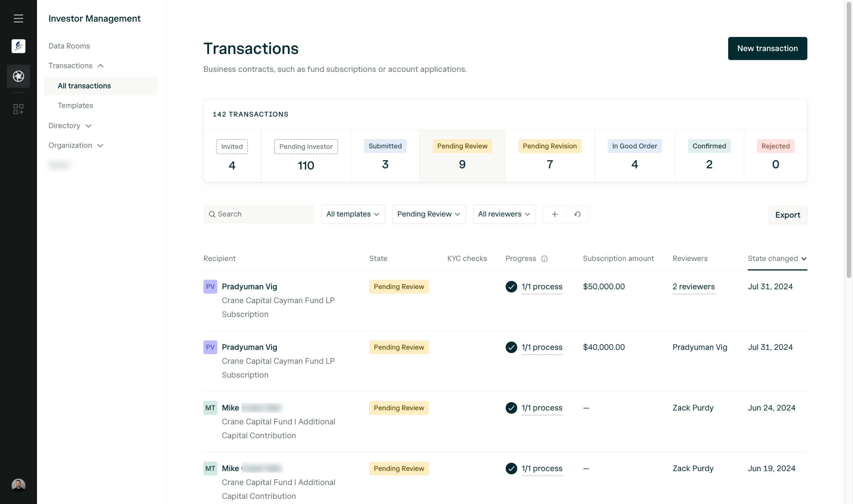Click the plus add-filter icon

(555, 214)
